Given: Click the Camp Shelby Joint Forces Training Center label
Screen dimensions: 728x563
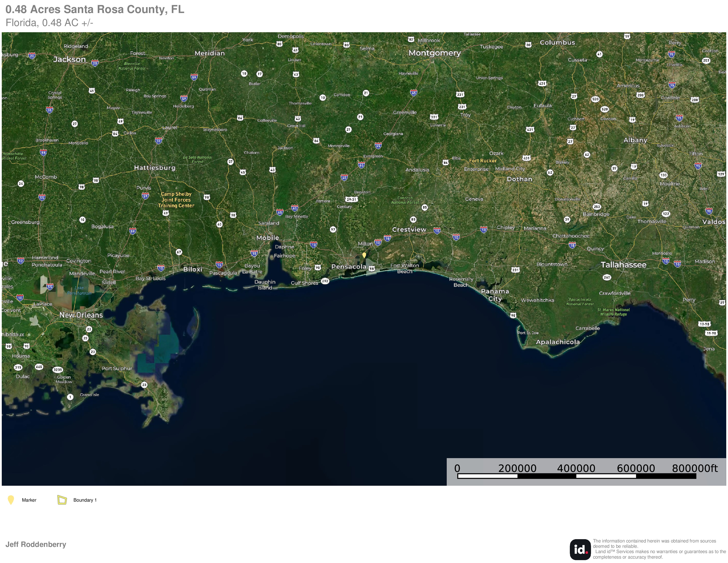Looking at the screenshot, I should pyautogui.click(x=176, y=200).
